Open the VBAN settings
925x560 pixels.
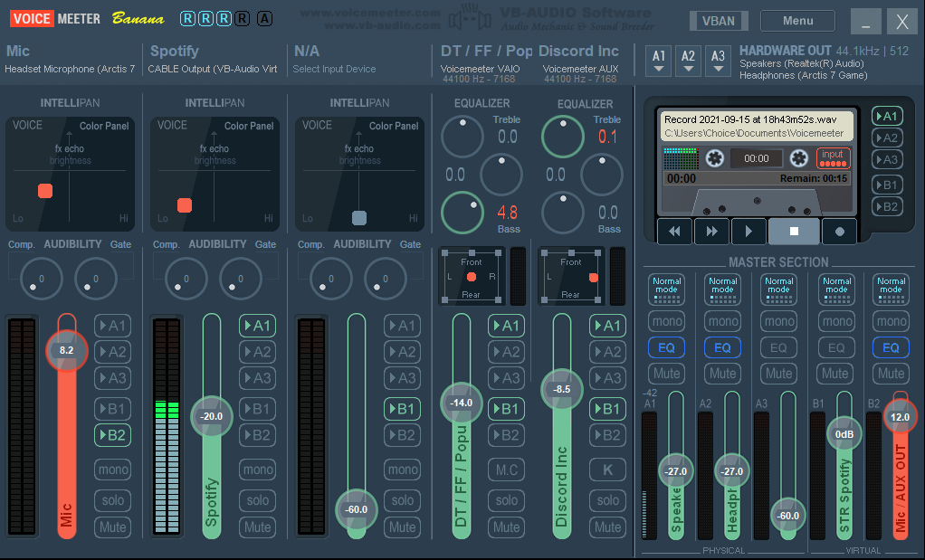click(719, 21)
